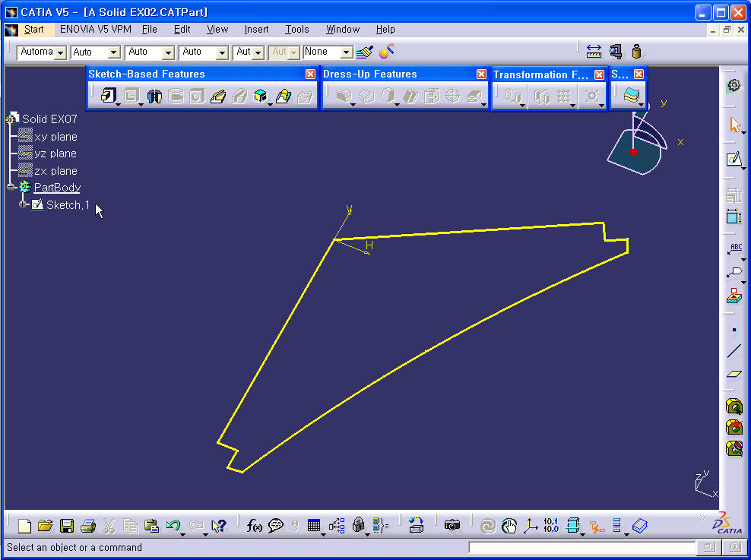This screenshot has height=560, width=751.
Task: Click the Shaft tool icon
Action: (x=154, y=96)
